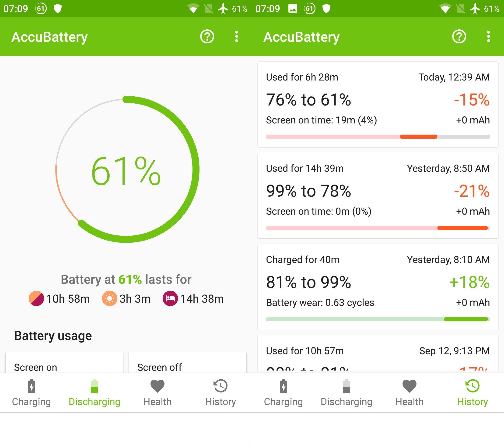Select Discharging tab in right bottom bar

pos(346,393)
